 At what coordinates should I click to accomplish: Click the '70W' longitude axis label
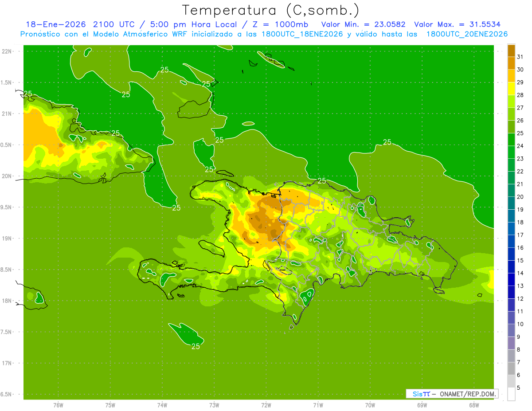click(x=370, y=405)
